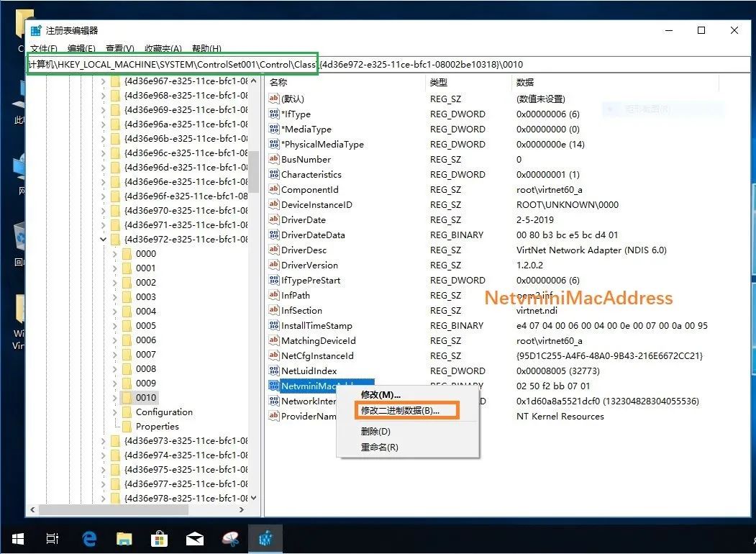Click the folder icon for key 0000

coord(127,253)
